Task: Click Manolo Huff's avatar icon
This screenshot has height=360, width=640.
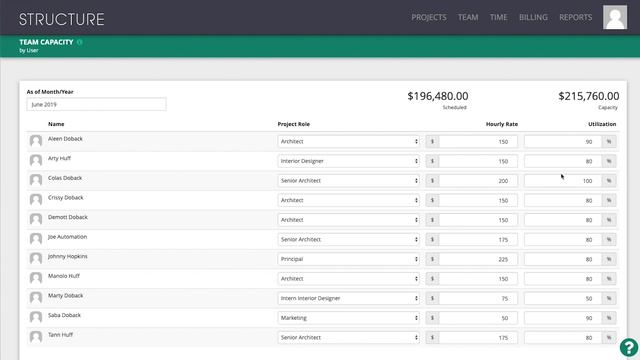Action: click(x=36, y=278)
